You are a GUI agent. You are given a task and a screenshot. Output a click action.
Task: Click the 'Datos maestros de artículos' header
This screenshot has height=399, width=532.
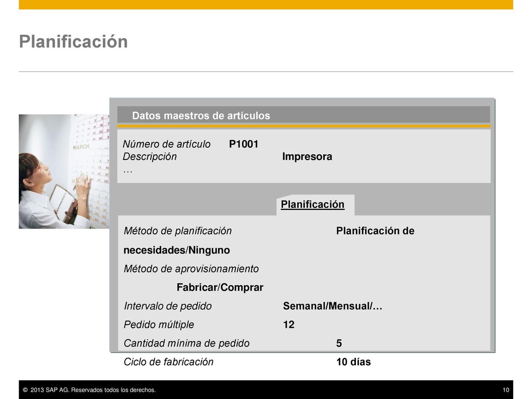coord(201,116)
